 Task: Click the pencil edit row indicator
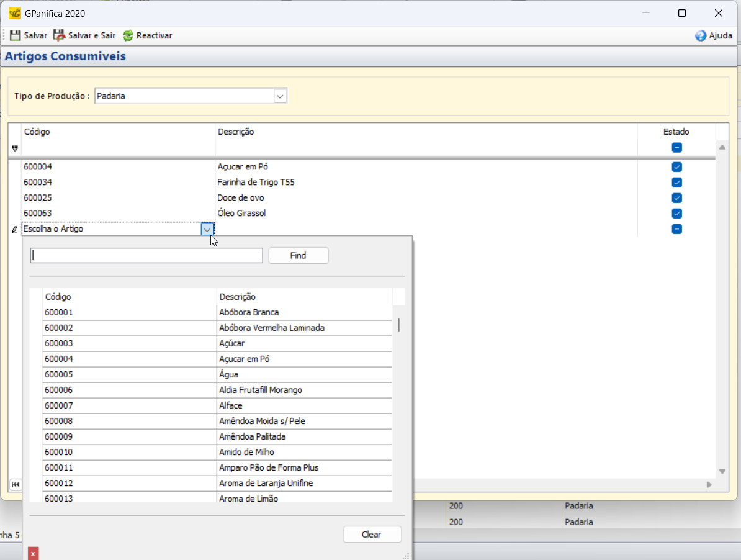tap(15, 229)
